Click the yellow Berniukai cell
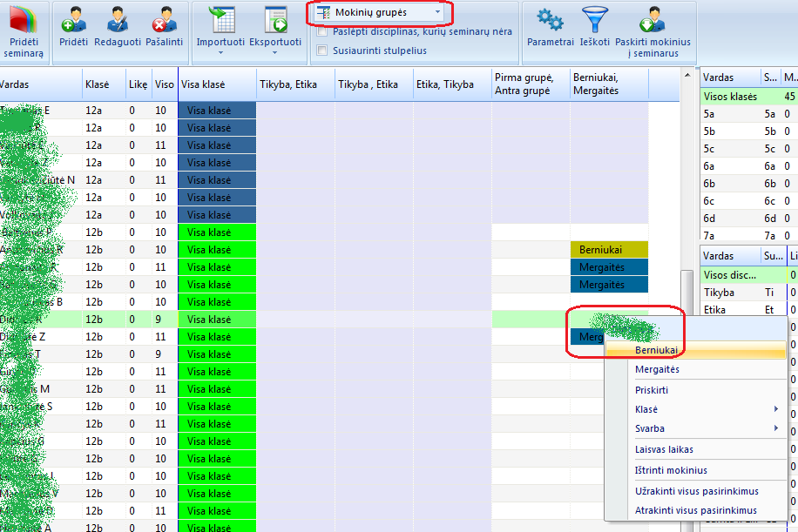 point(609,250)
